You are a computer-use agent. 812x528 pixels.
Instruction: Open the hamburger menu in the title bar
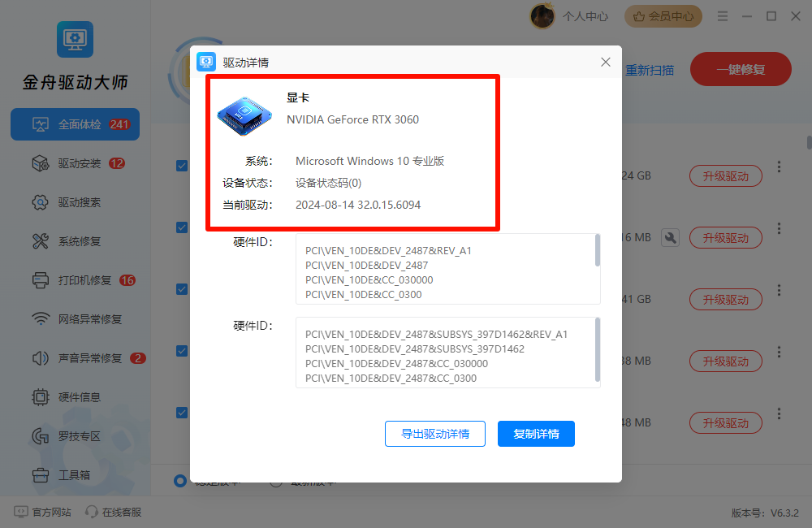pyautogui.click(x=723, y=16)
